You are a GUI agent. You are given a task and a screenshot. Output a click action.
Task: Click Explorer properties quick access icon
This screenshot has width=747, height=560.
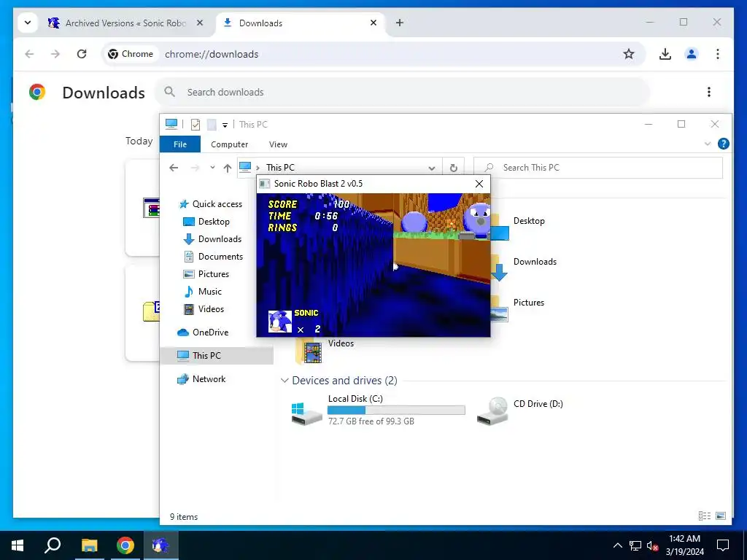point(196,124)
